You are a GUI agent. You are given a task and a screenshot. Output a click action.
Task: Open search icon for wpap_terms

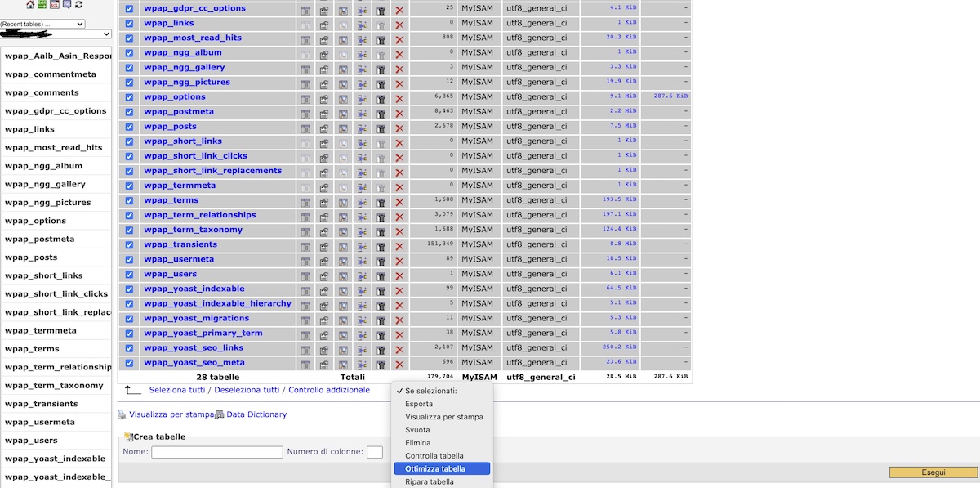pos(343,202)
